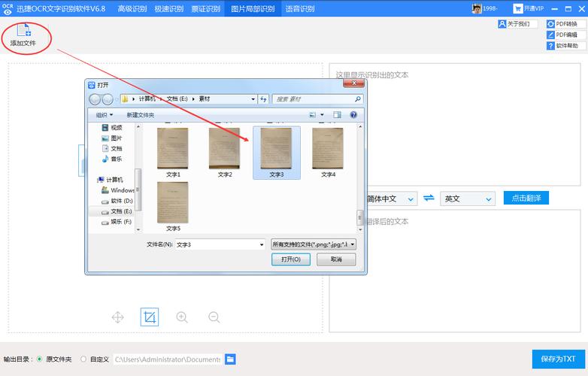
Task: Click the dialog forward navigation button
Action: [108, 99]
